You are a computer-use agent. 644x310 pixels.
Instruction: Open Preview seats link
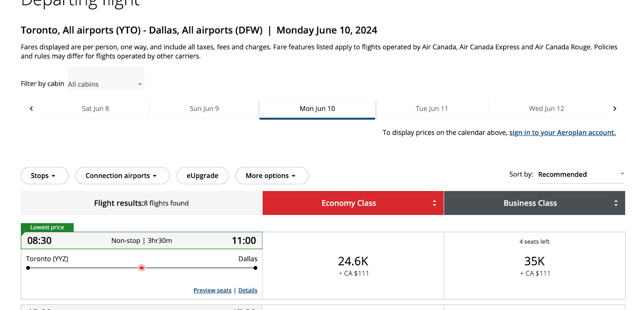point(213,290)
